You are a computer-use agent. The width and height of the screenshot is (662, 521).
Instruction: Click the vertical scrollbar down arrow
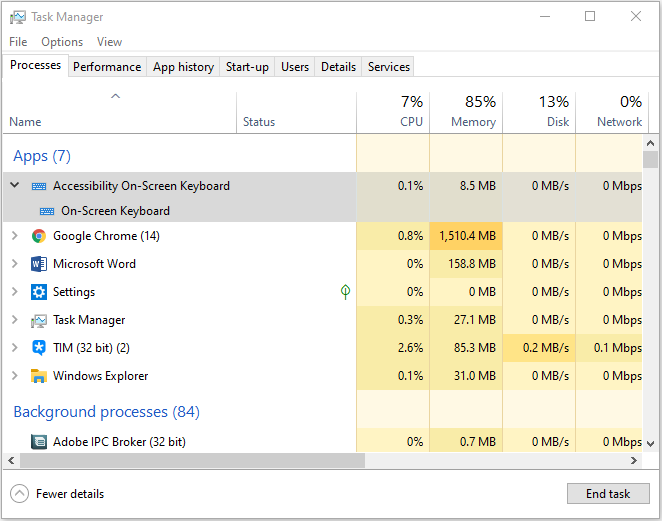click(x=650, y=442)
